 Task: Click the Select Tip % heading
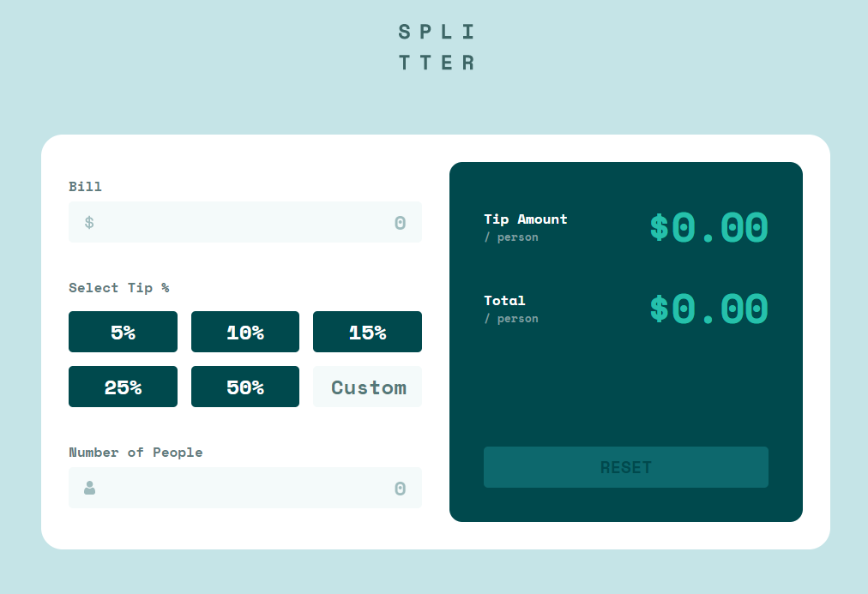coord(121,288)
